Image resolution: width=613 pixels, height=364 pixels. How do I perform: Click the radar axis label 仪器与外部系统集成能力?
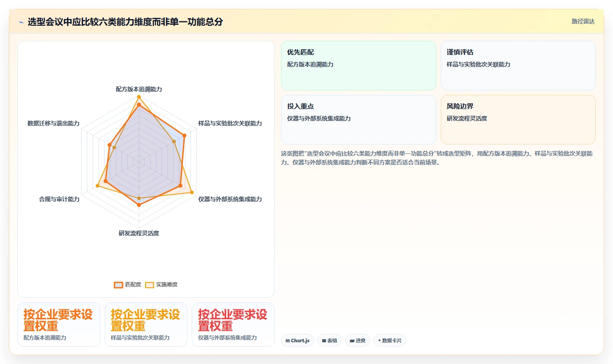[x=230, y=199]
